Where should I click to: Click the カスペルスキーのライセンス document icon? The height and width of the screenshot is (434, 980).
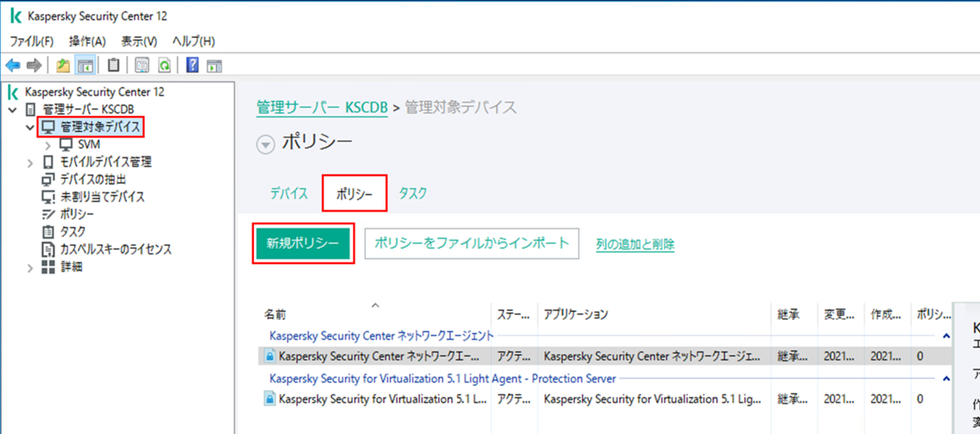(x=47, y=249)
